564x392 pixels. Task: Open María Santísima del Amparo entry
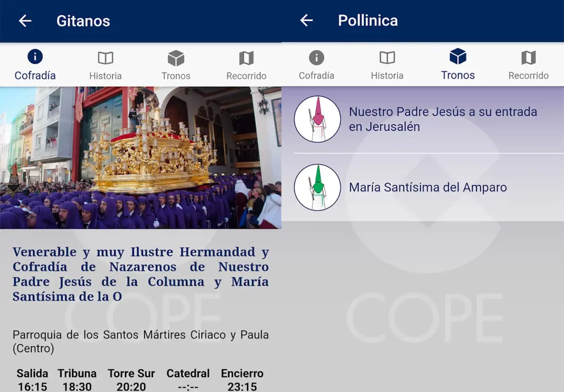point(428,187)
